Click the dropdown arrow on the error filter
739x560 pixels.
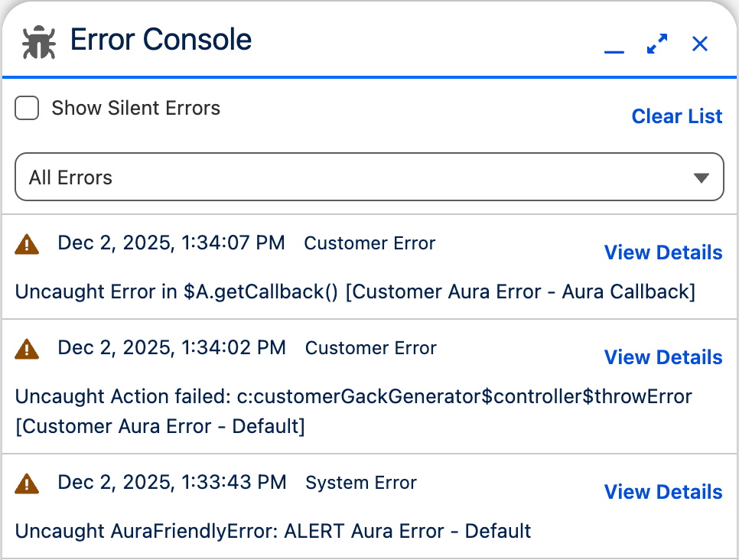(x=702, y=177)
